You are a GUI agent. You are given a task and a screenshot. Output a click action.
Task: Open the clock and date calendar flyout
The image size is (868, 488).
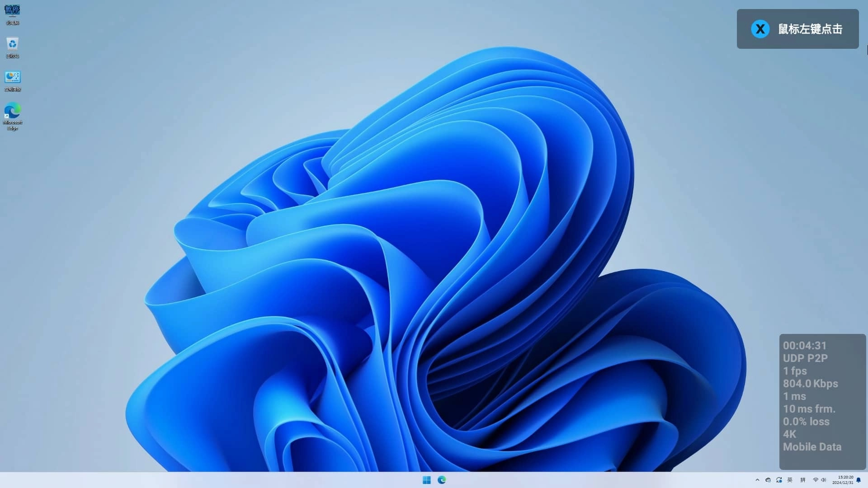843,480
